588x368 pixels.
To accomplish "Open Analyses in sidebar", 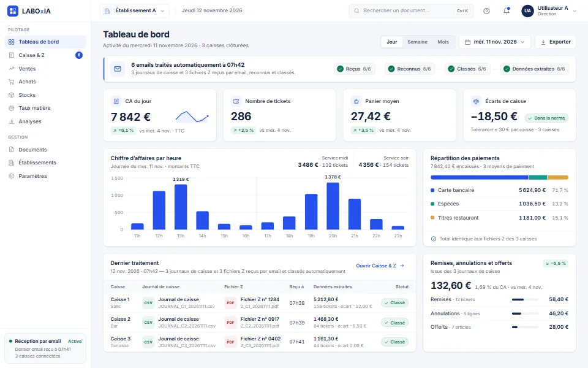I will (45, 121).
